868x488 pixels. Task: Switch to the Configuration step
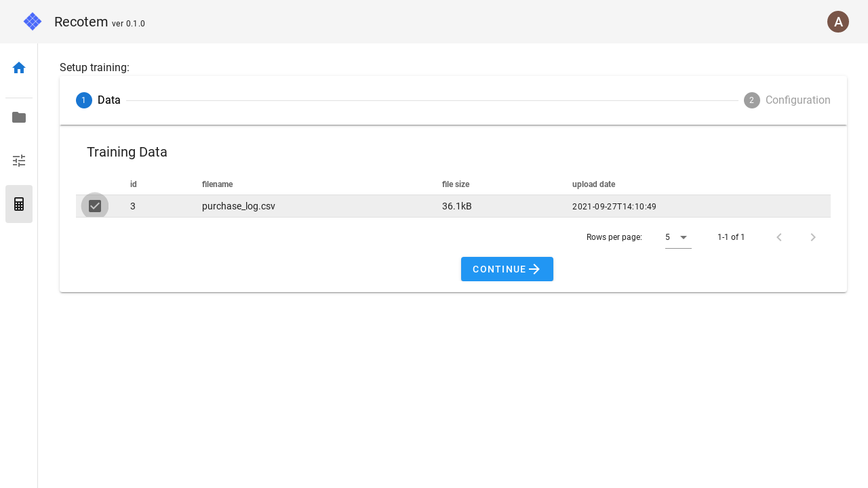point(787,100)
